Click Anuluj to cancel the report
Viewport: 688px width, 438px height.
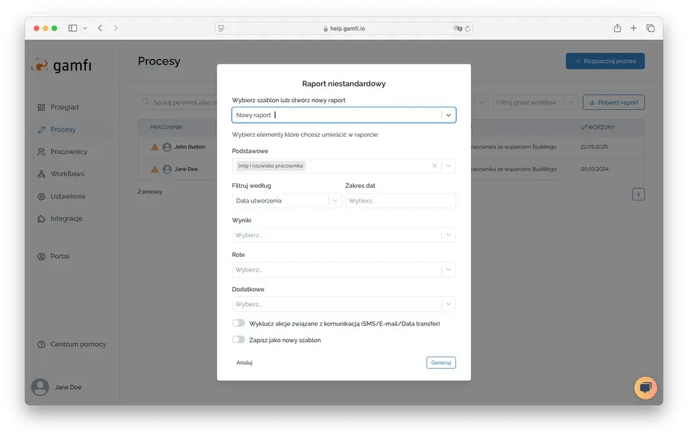pyautogui.click(x=244, y=362)
